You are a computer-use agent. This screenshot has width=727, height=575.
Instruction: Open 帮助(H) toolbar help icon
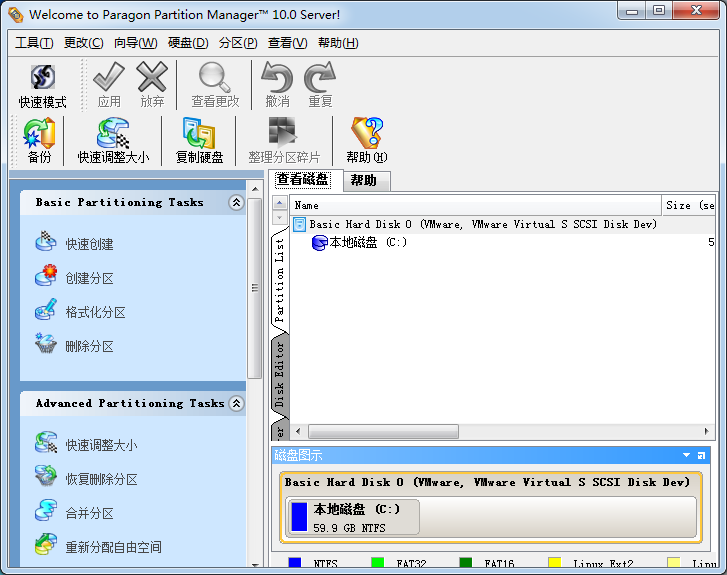[367, 141]
